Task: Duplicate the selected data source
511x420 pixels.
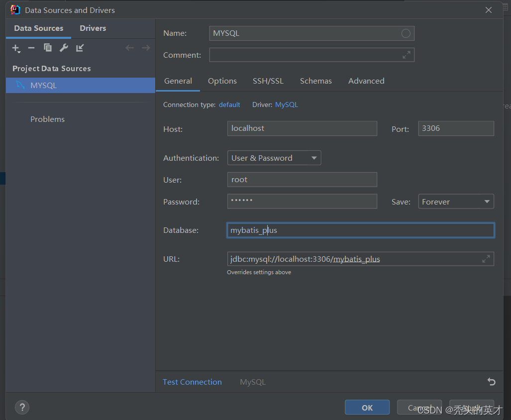Action: [48, 48]
